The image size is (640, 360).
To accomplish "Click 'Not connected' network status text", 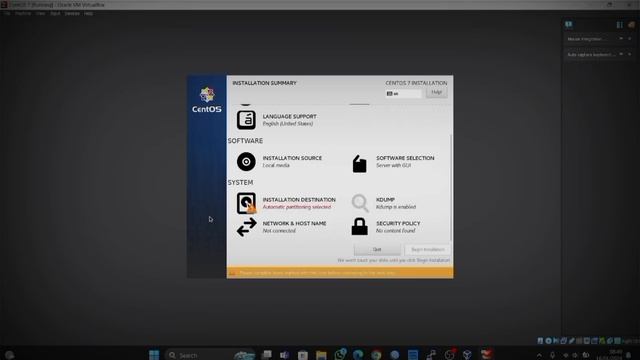I will tap(279, 231).
